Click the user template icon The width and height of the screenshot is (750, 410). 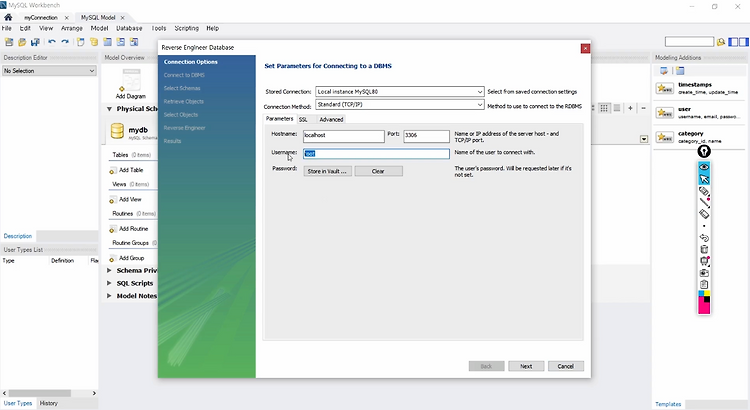pyautogui.click(x=664, y=113)
